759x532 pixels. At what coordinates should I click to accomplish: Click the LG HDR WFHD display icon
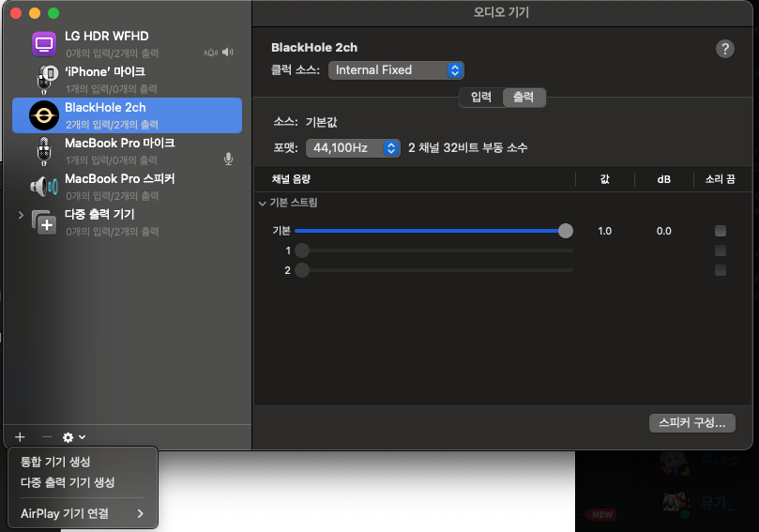coord(44,44)
